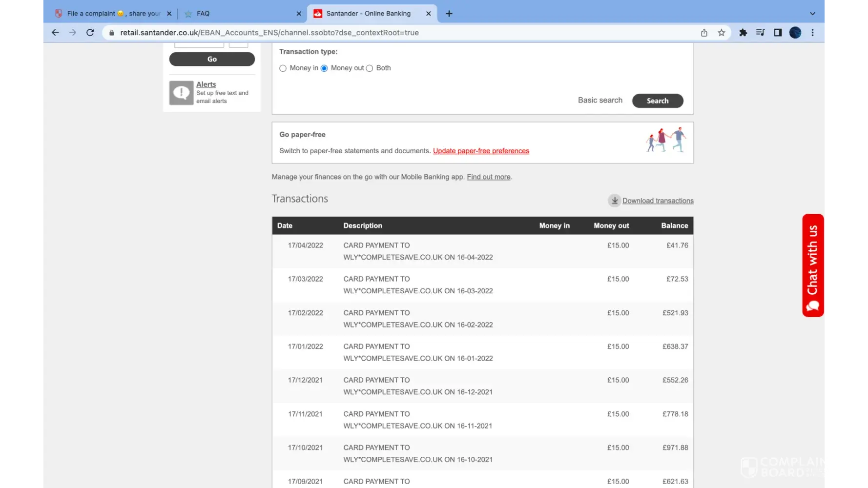Select the Both transaction type option
The height and width of the screenshot is (488, 868).
click(370, 68)
